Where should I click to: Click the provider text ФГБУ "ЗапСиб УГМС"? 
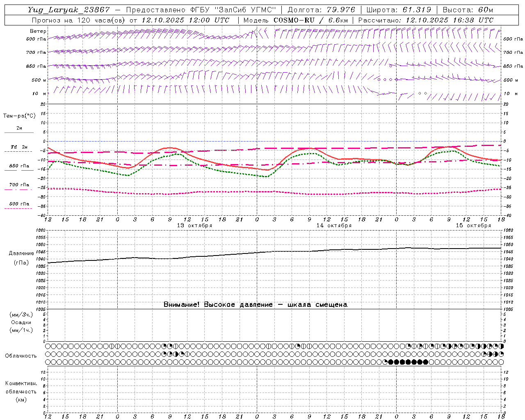[x=233, y=10]
